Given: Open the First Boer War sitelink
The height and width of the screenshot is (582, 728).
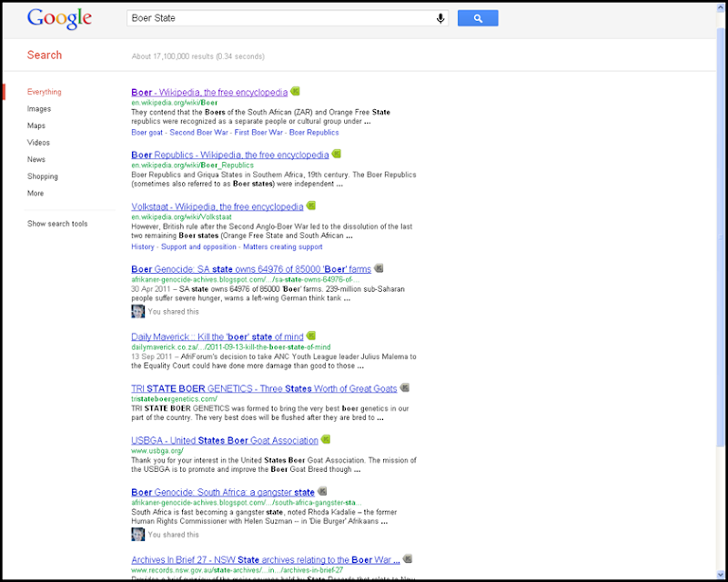Looking at the screenshot, I should [258, 133].
